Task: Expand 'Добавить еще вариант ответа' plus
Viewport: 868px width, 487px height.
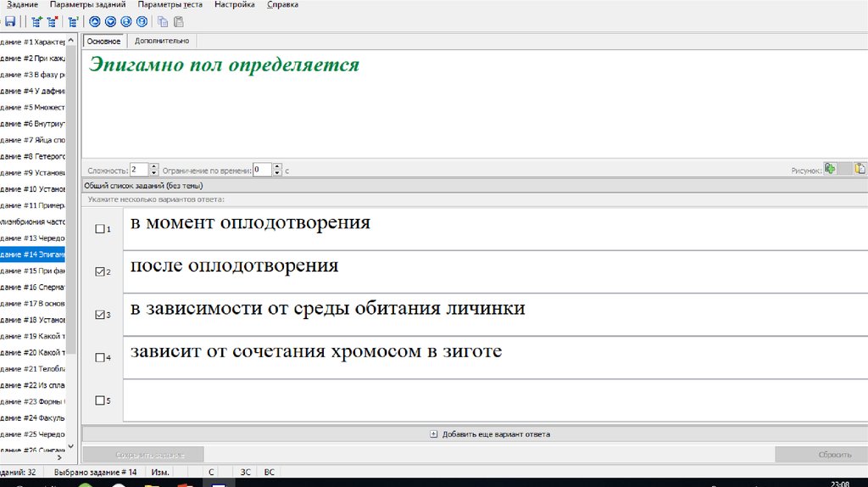Action: click(x=434, y=434)
